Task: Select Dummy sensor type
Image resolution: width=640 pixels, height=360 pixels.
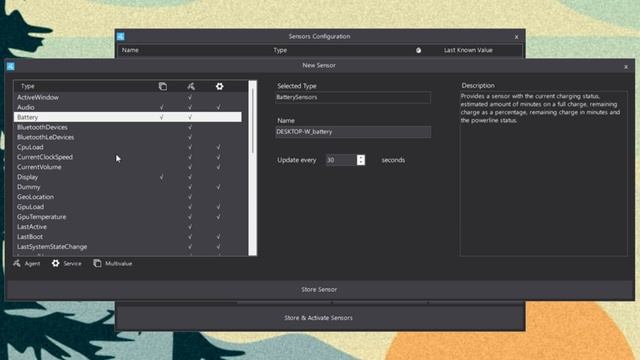Action: [127, 187]
